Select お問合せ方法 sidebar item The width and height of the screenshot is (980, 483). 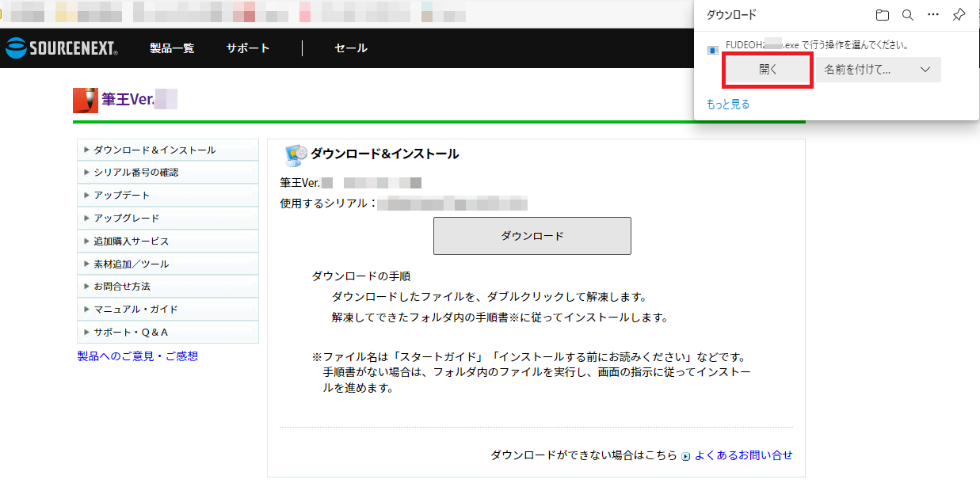(x=168, y=287)
